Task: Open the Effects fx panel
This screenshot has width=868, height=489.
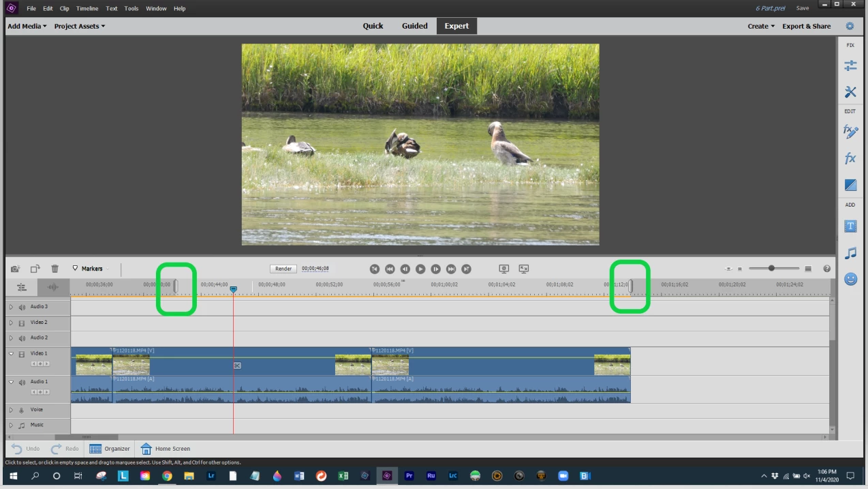Action: [x=850, y=158]
